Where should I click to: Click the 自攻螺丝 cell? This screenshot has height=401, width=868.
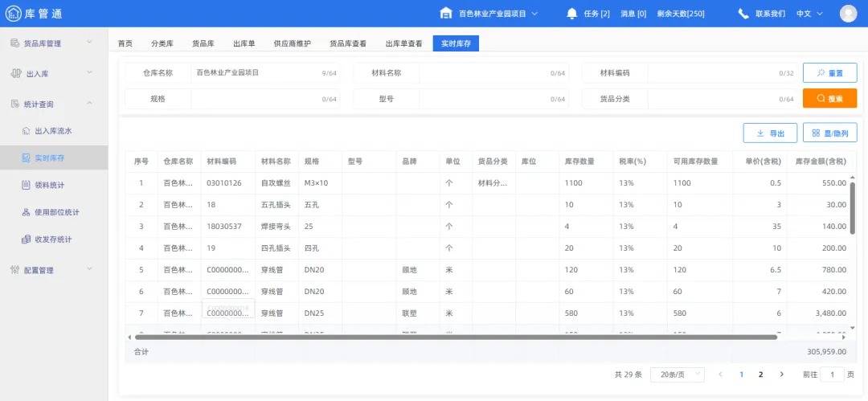click(276, 182)
